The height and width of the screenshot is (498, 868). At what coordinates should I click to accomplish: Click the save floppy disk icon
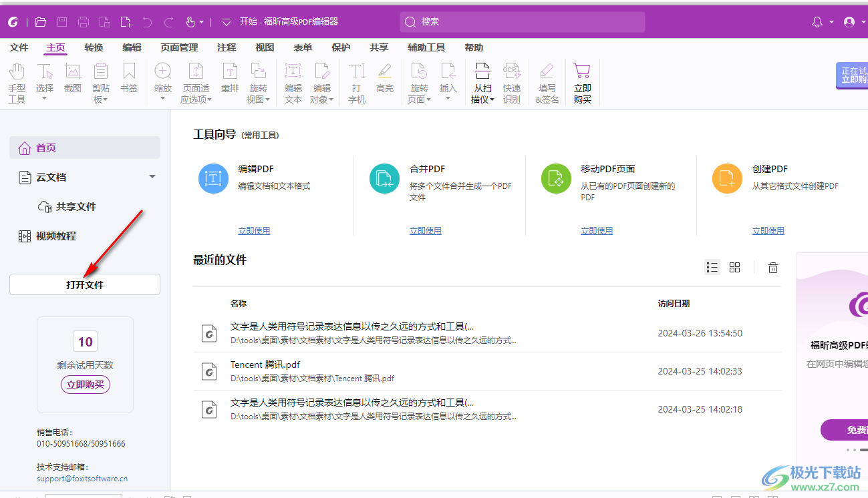(x=62, y=22)
